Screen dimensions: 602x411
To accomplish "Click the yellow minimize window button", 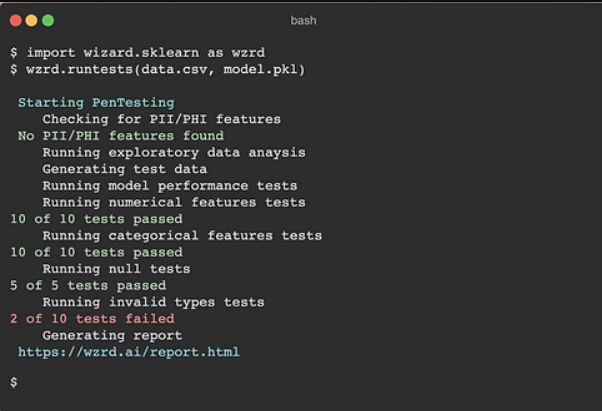I will click(x=31, y=20).
